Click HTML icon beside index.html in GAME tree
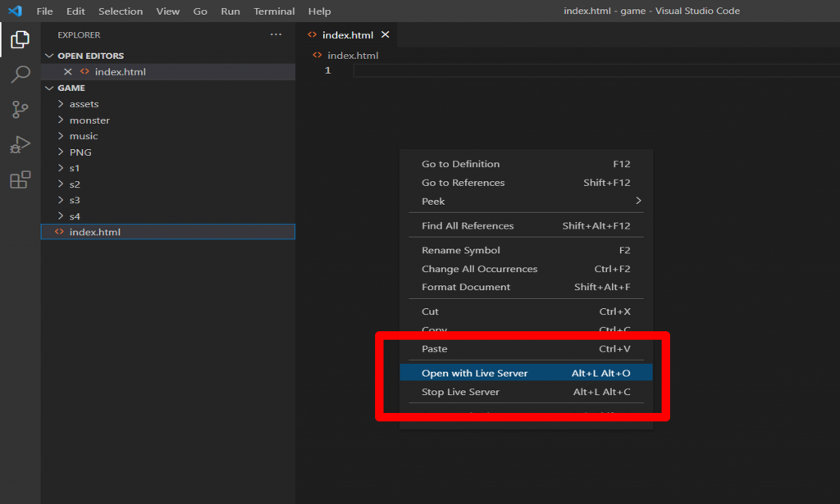The width and height of the screenshot is (840, 504). point(59,232)
